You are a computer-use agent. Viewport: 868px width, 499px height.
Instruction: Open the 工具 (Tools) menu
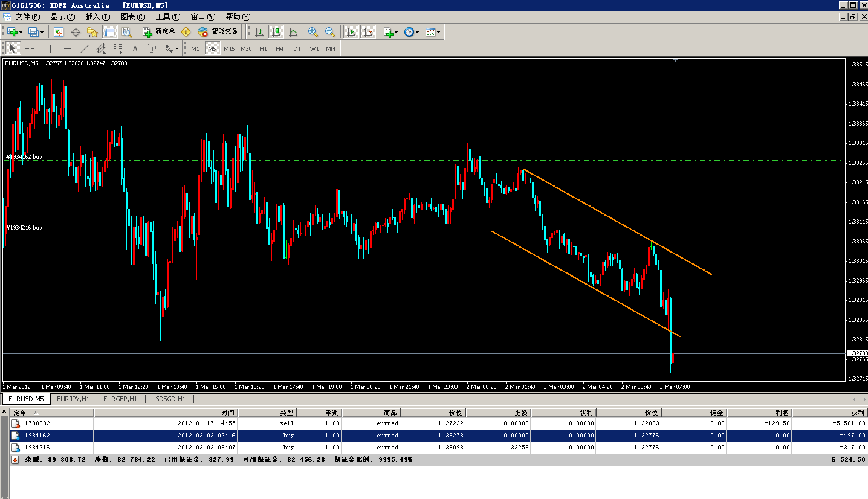(168, 17)
